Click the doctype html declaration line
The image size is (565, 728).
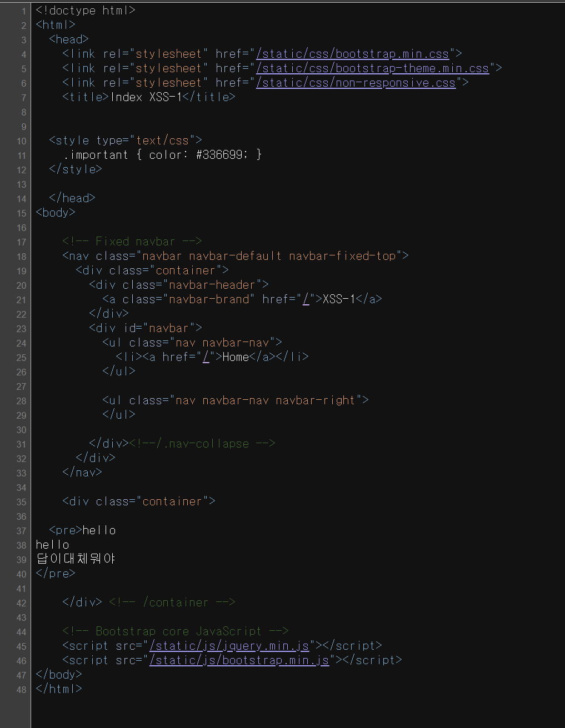(86, 11)
